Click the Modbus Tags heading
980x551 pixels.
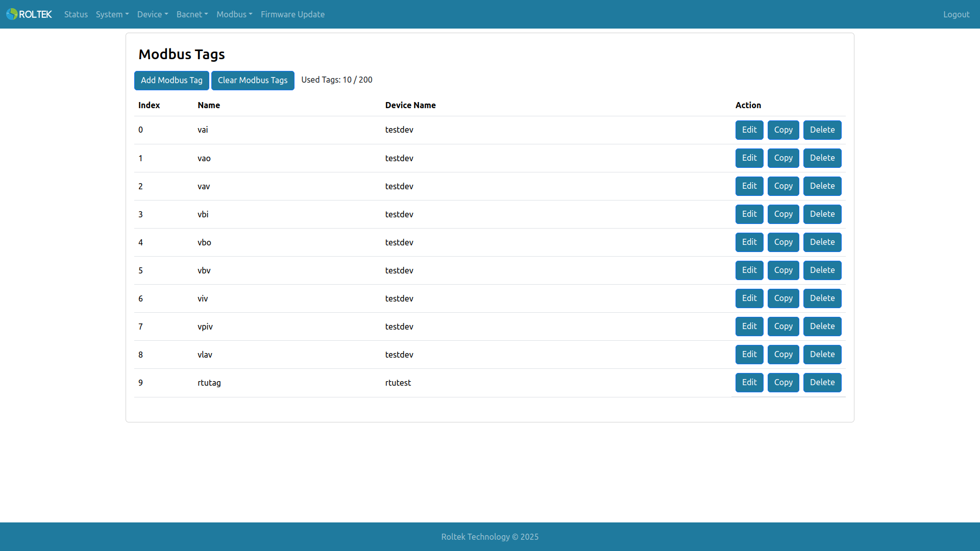pos(182,54)
